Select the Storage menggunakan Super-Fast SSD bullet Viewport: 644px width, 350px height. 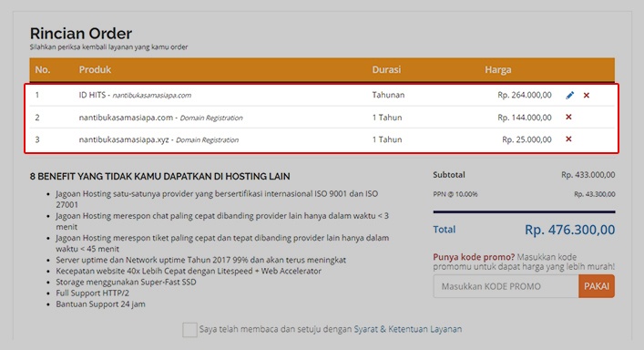point(126,282)
